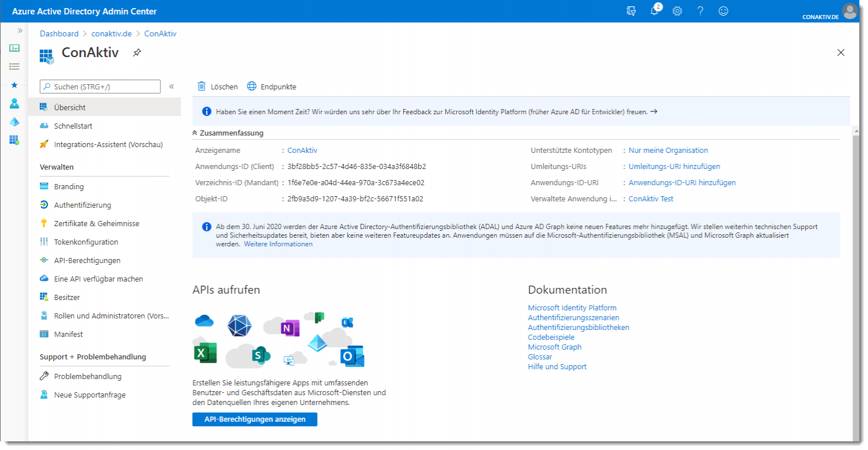Open the Endpunkte globe toolbar item
This screenshot has height=450, width=868.
[272, 87]
